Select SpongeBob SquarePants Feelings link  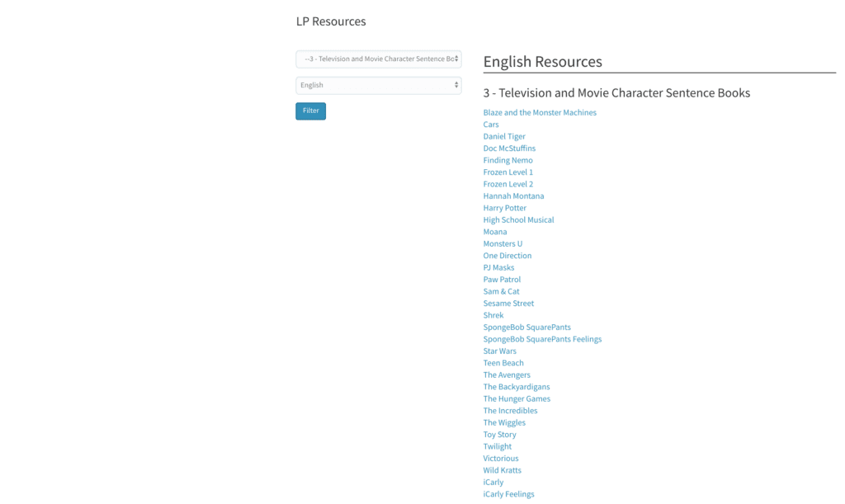542,339
